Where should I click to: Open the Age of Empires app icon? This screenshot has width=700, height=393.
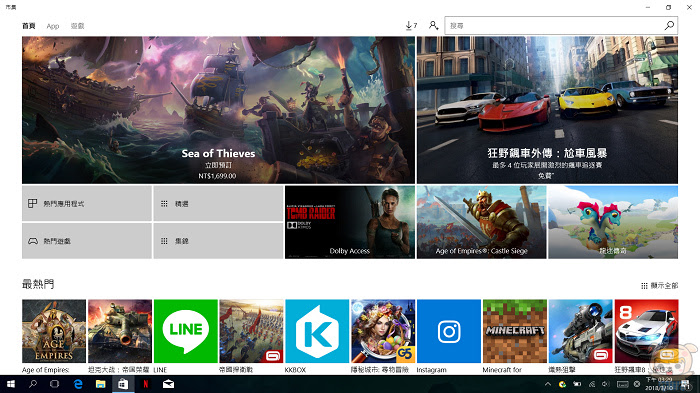click(x=54, y=331)
